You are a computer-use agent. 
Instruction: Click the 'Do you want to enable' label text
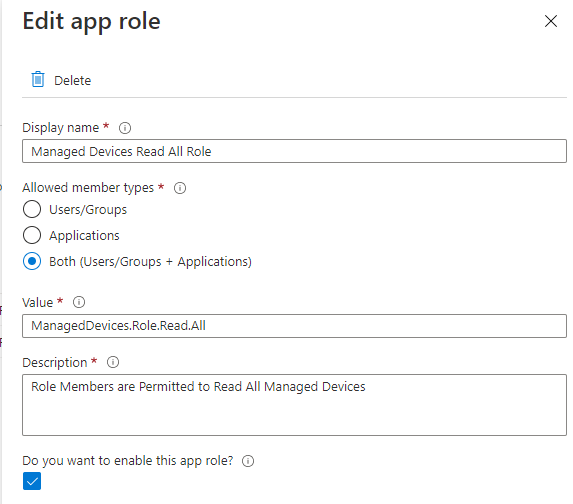pyautogui.click(x=128, y=461)
